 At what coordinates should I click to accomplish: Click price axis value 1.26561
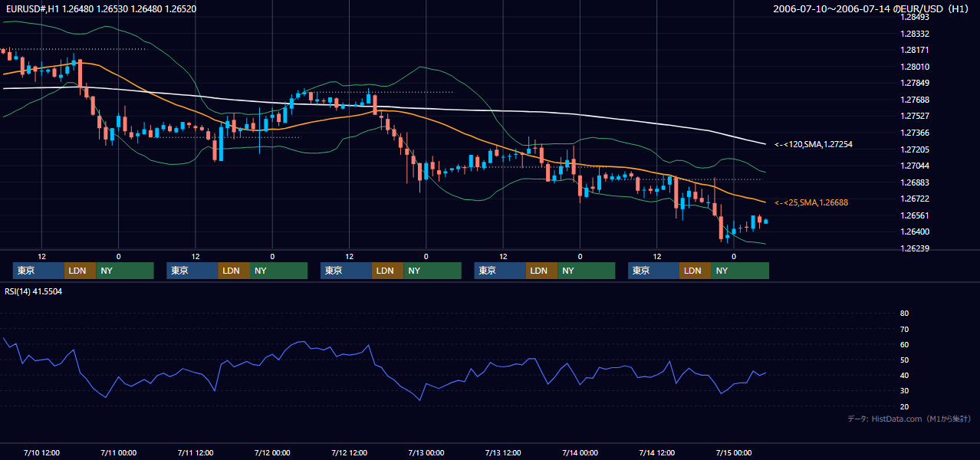[x=914, y=215]
